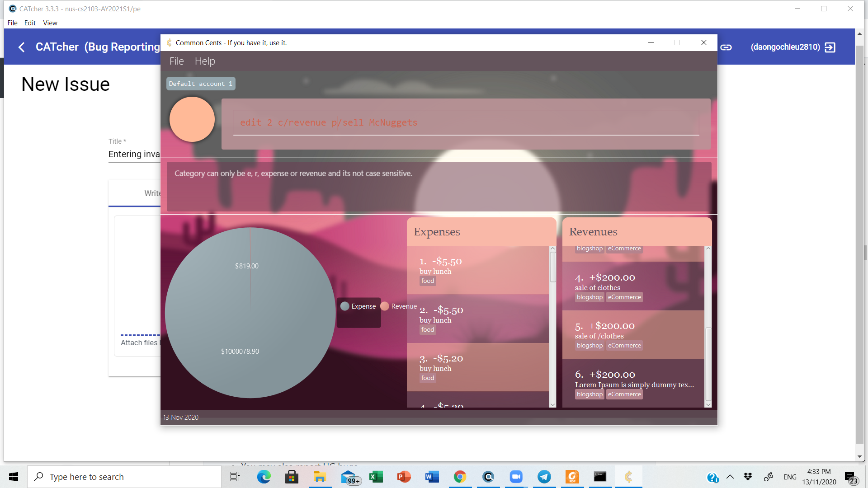This screenshot has width=868, height=488.
Task: Open Excel from the taskbar
Action: point(376,477)
